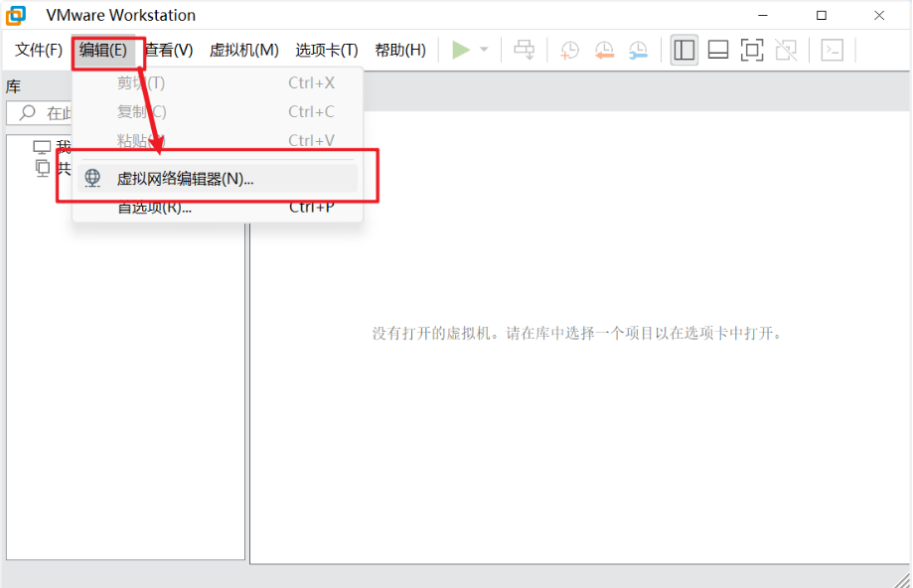Open the 文件(F) menu
The image size is (913, 588).
tap(39, 50)
